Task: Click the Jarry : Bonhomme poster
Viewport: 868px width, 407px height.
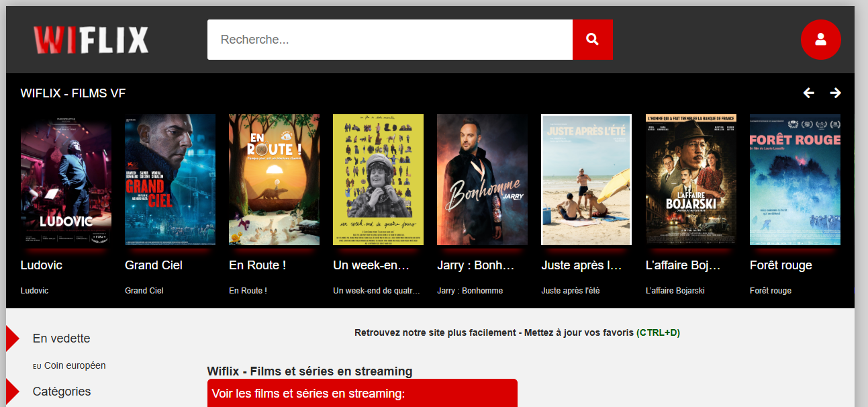Action: tap(482, 179)
